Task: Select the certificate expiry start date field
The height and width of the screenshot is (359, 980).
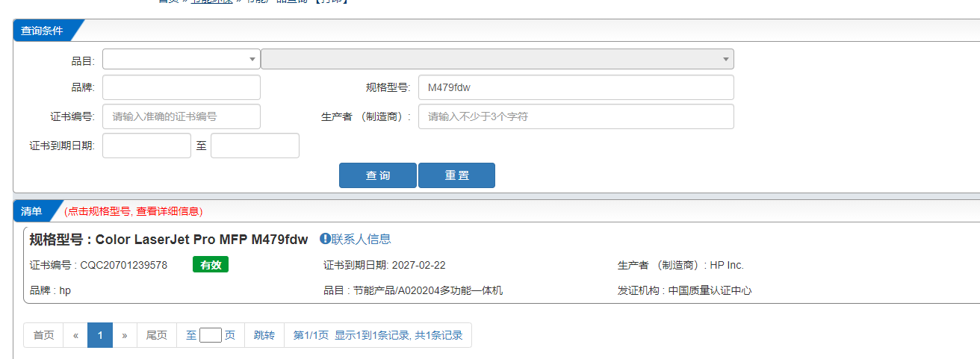Action: [x=146, y=146]
